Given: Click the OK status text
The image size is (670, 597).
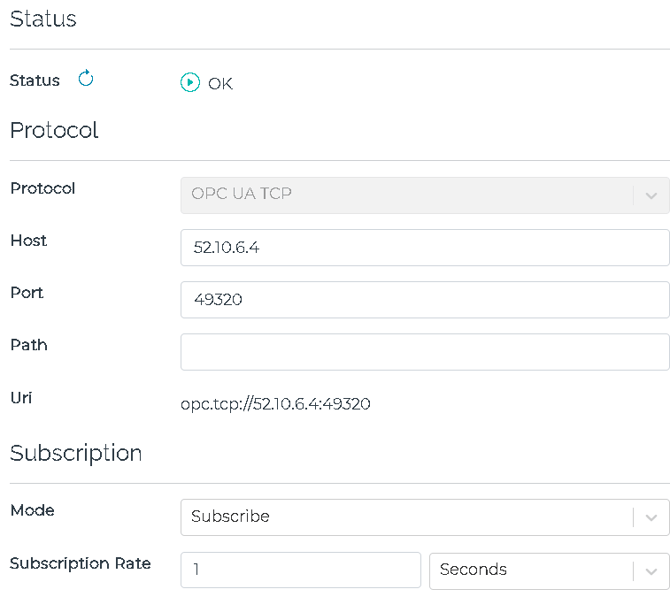Looking at the screenshot, I should pos(220,84).
